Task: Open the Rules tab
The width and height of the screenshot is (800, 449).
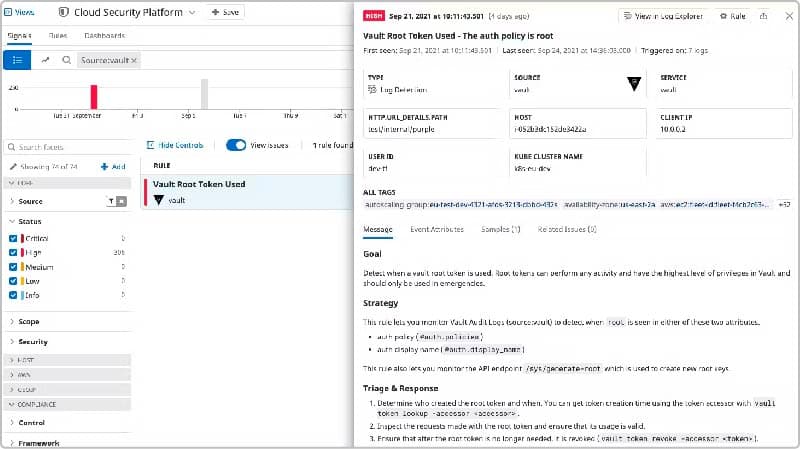Action: click(58, 35)
